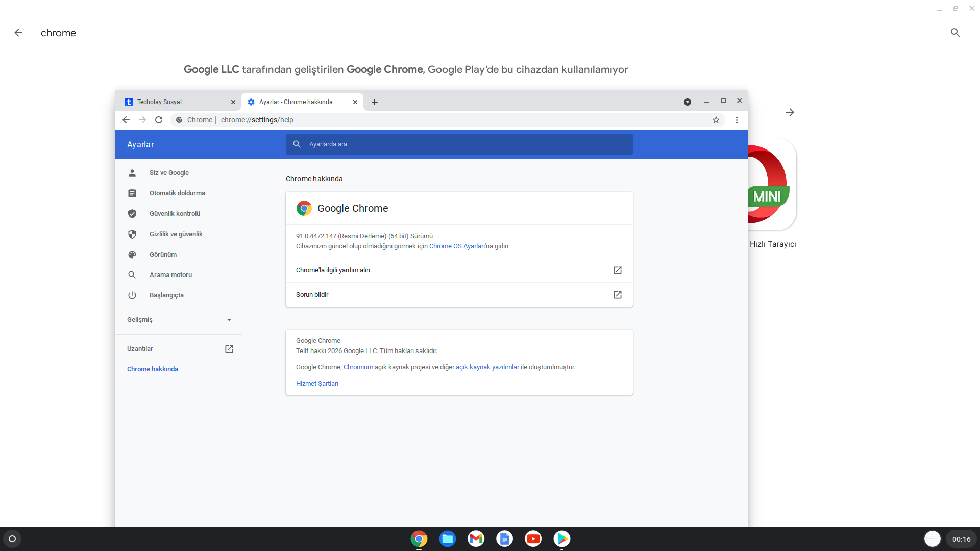
Task: Open the tab search dropdown circle
Action: coord(688,102)
